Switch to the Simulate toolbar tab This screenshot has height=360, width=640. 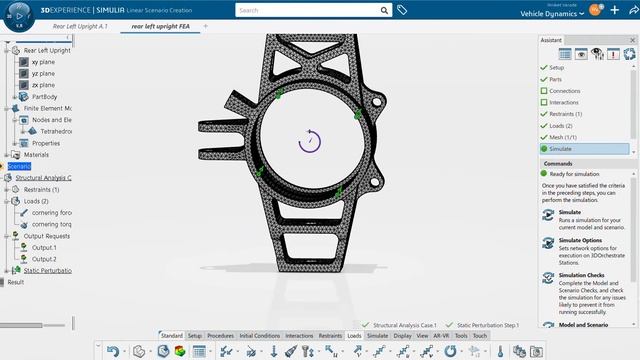pos(378,336)
